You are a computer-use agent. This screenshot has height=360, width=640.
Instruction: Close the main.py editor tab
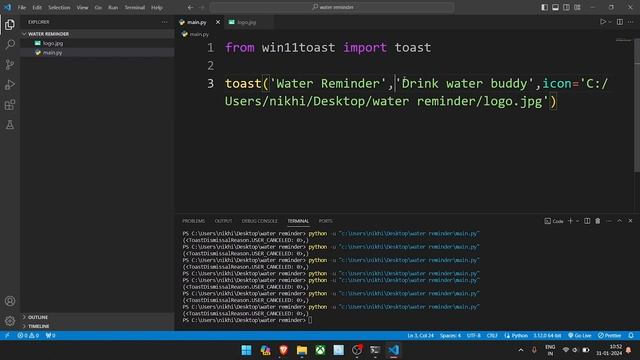218,22
